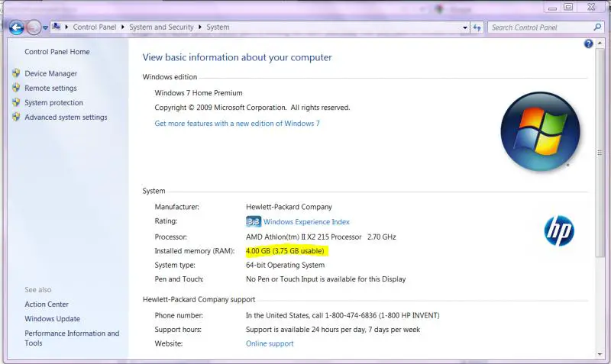
Task: Open Online support website link
Action: (270, 343)
